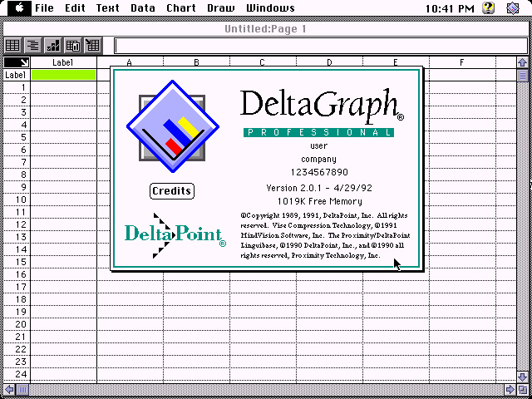This screenshot has height=399, width=532.
Task: Click the PROFESSIONAL green banner
Action: click(318, 132)
